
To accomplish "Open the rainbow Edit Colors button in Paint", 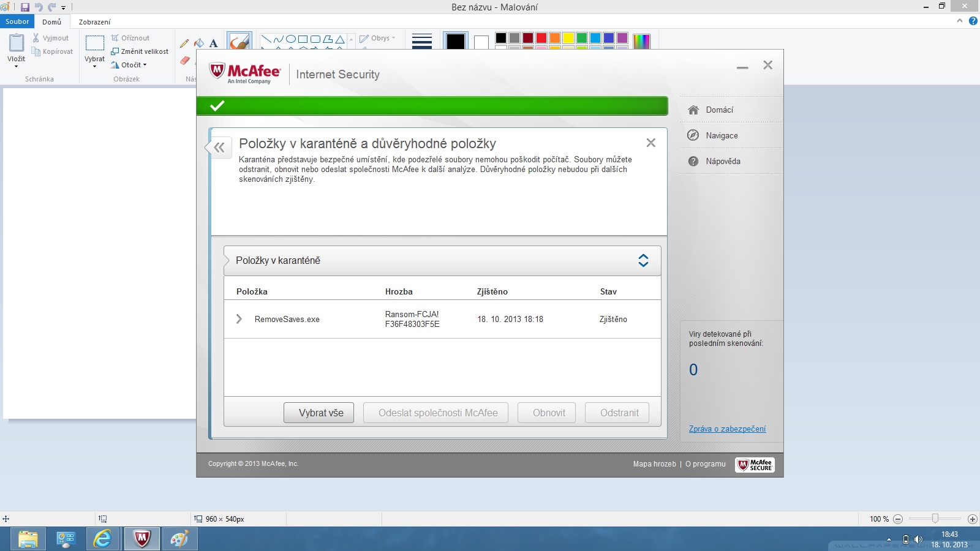I will tap(641, 41).
